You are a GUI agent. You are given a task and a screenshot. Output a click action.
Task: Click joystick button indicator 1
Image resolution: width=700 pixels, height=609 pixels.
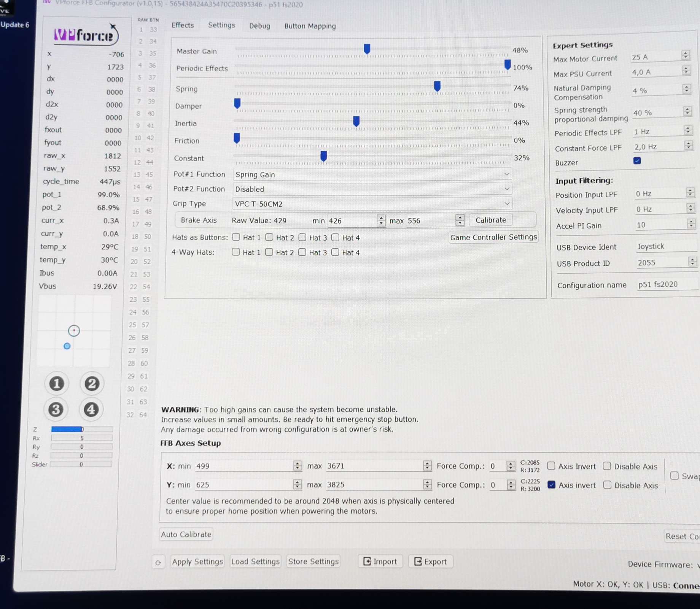57,384
